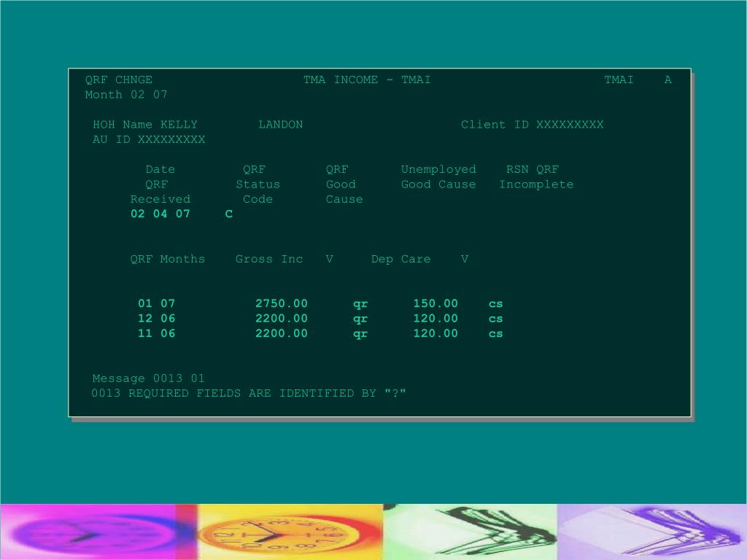
Task: Click the Client ID XXXXXXXXX field
Action: pyautogui.click(x=570, y=125)
